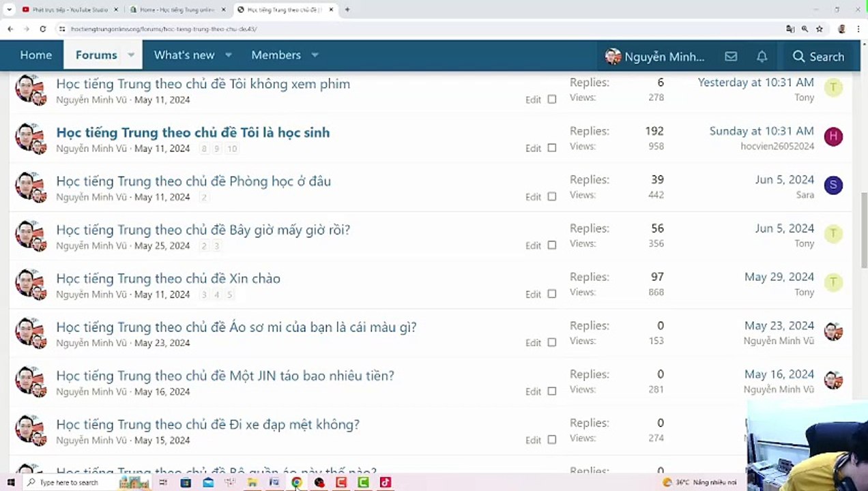Open thread 'Tôi là học sinh'

click(x=192, y=132)
